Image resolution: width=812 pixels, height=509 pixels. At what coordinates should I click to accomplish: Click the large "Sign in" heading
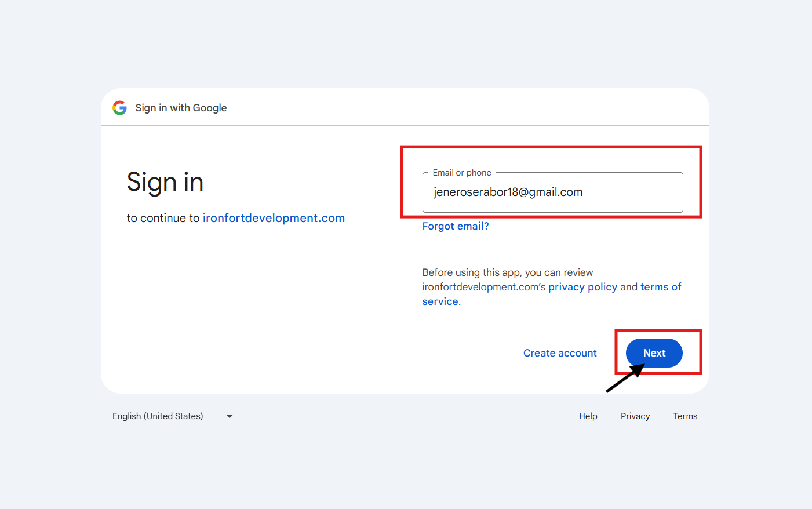tap(165, 182)
